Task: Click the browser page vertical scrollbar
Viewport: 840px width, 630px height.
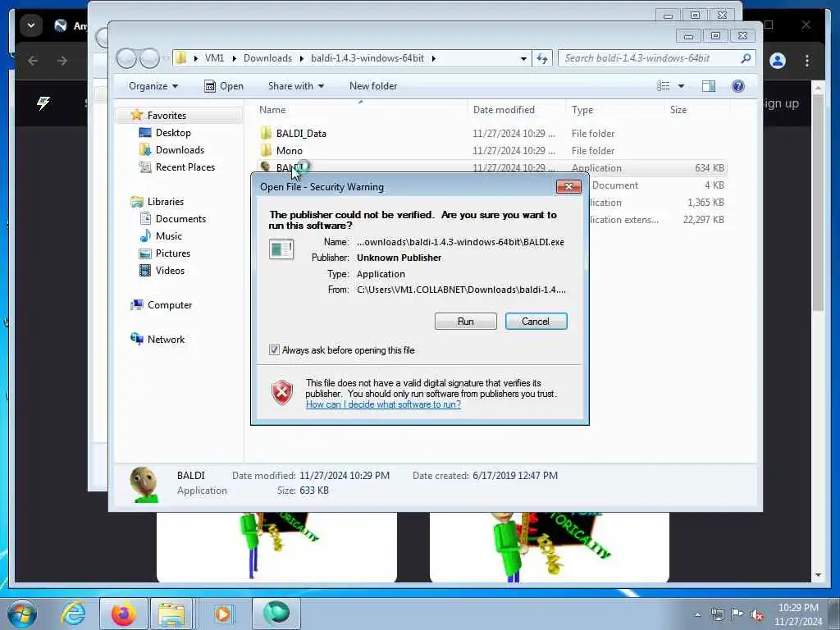Action: coord(818,203)
